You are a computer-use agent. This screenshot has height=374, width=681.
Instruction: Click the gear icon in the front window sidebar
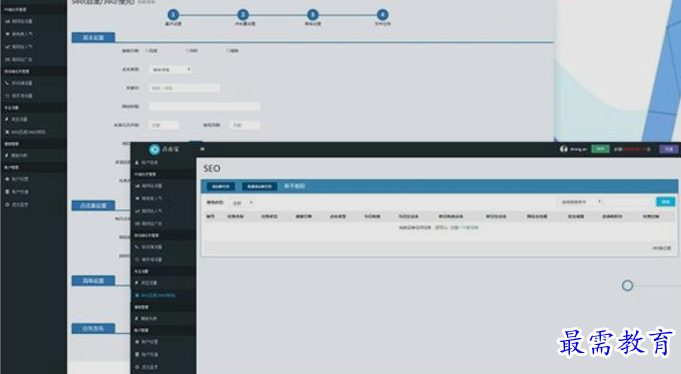pos(137,342)
